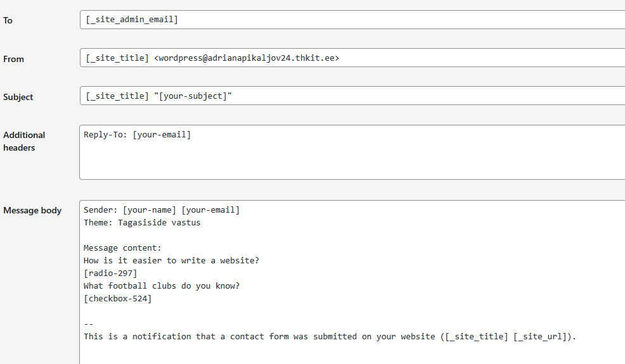
Task: Click the 'How is it easier' question line
Action: [x=171, y=261]
